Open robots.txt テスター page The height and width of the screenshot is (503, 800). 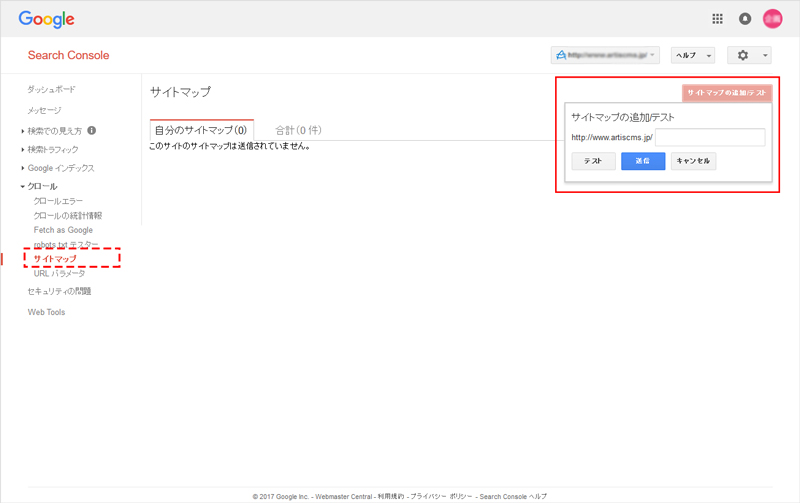[66, 244]
